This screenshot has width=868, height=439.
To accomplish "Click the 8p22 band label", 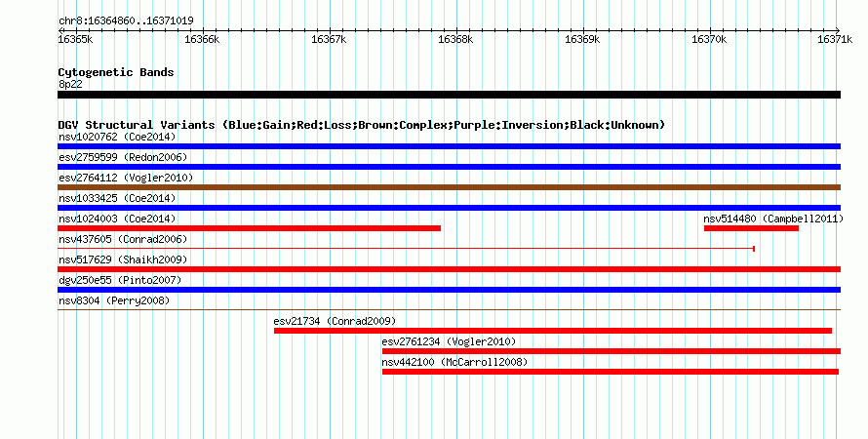I will coord(70,84).
